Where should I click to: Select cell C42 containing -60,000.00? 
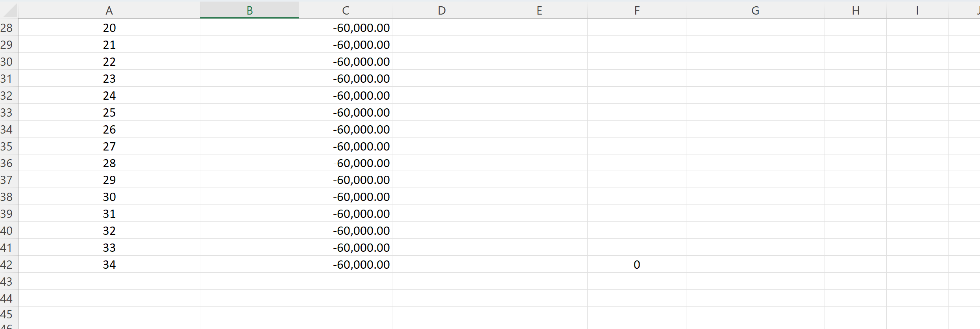pos(346,264)
